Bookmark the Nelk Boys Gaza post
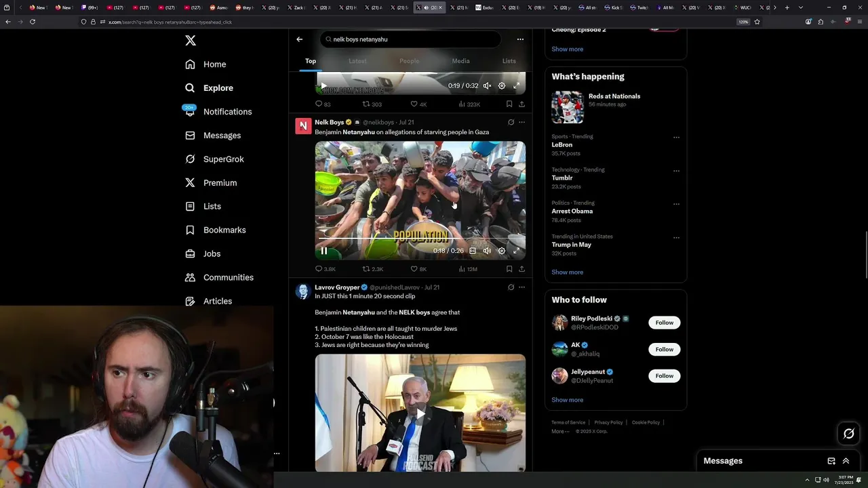Viewport: 868px width, 488px height. point(509,269)
